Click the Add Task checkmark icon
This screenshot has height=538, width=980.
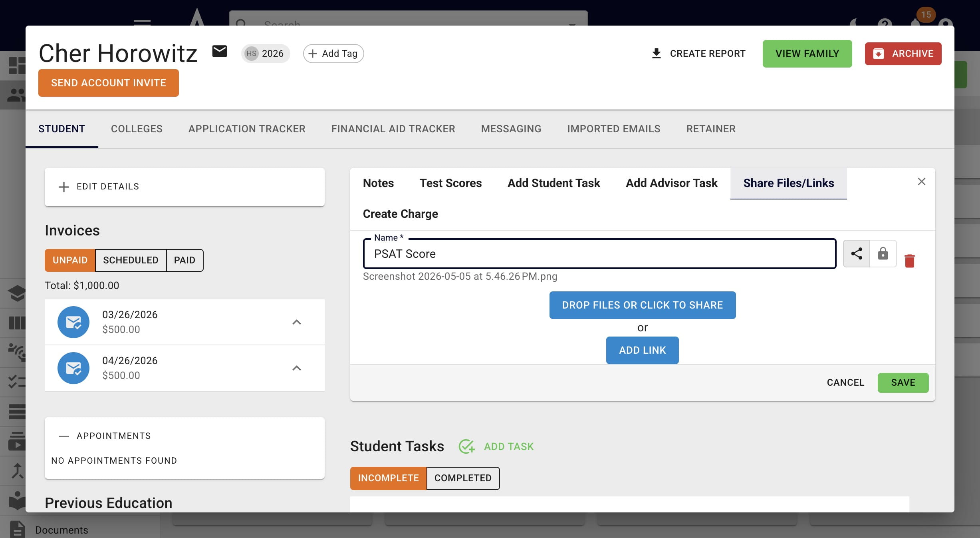click(x=466, y=446)
